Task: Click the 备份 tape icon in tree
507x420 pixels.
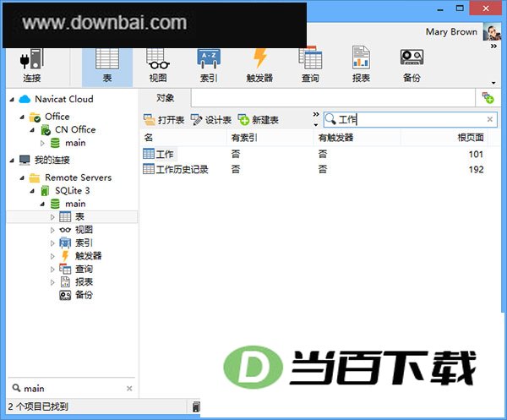Action: (x=65, y=295)
